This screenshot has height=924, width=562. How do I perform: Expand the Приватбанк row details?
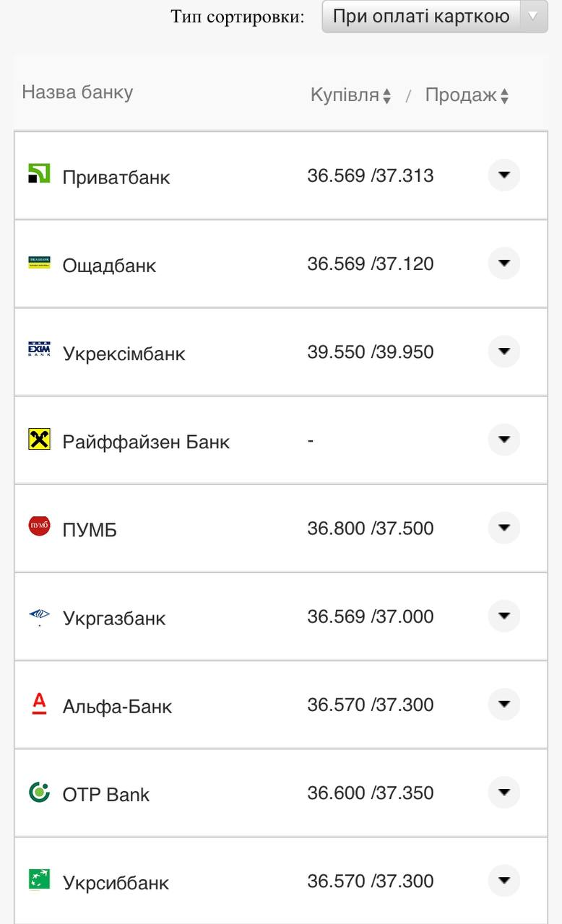coord(504,175)
